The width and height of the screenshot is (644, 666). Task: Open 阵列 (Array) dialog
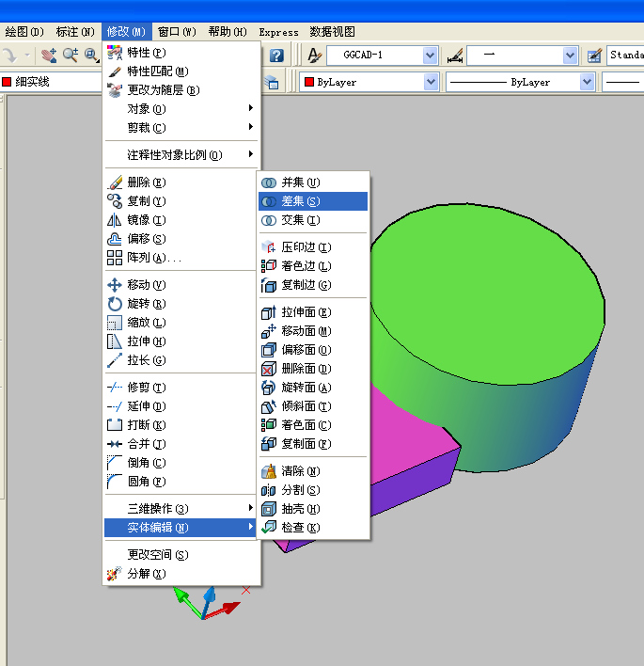[181, 258]
